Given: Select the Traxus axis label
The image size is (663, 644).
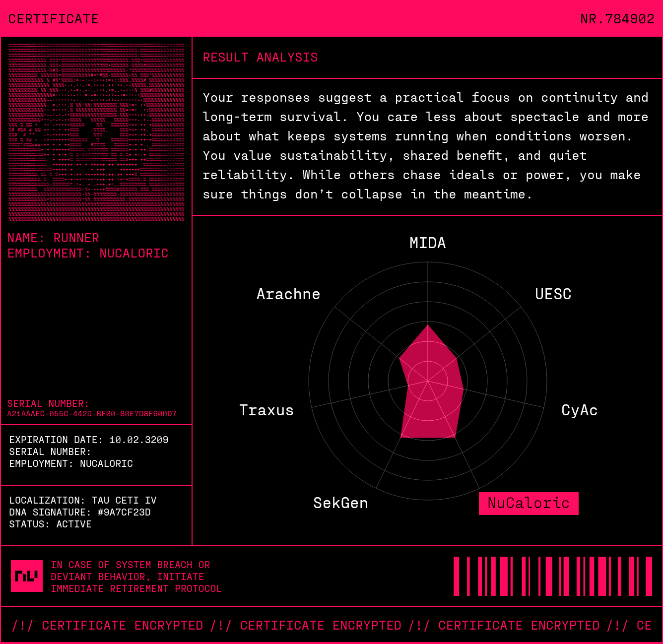Looking at the screenshot, I should coord(266,410).
